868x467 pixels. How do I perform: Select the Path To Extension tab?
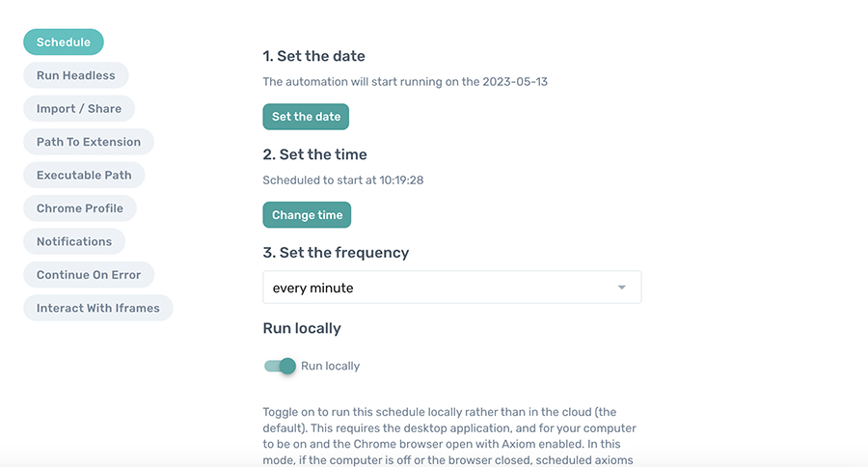89,142
